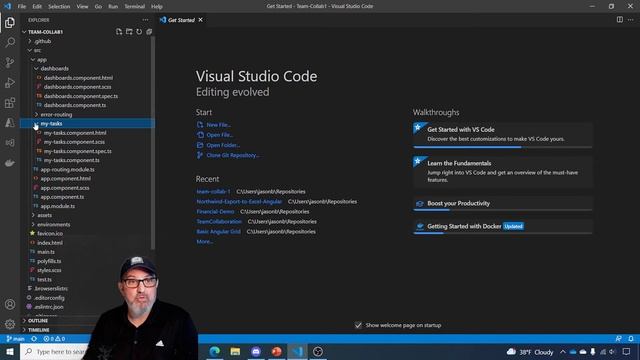Close the Get Started tab
Viewport: 640px width, 360px height.
(200, 20)
